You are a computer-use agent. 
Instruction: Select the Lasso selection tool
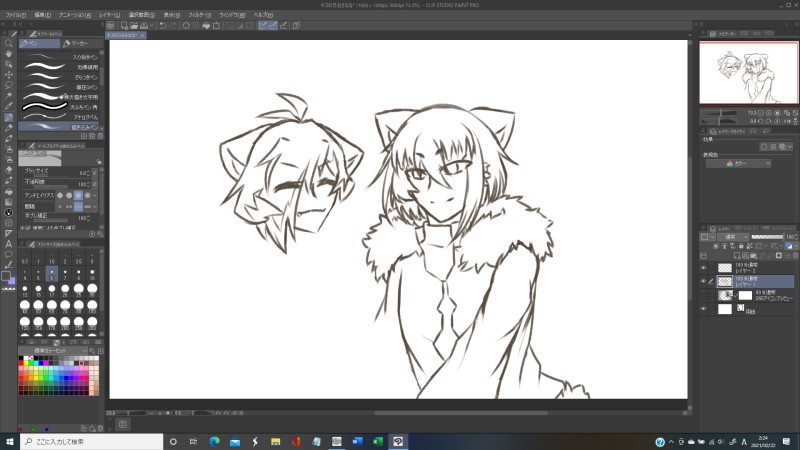8,85
